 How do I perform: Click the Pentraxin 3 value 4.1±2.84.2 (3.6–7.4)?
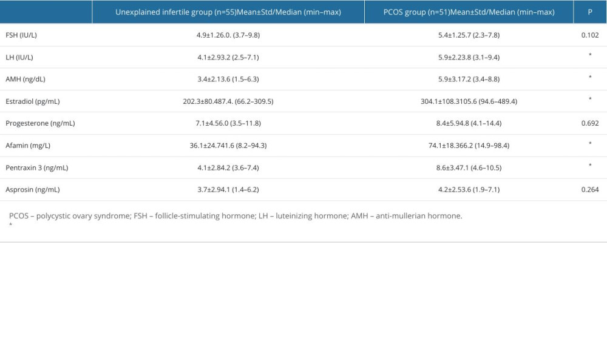pyautogui.click(x=228, y=168)
